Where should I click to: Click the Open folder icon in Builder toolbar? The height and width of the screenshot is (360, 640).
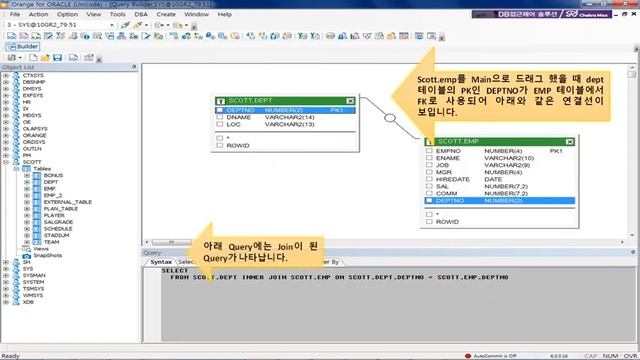coord(45,58)
